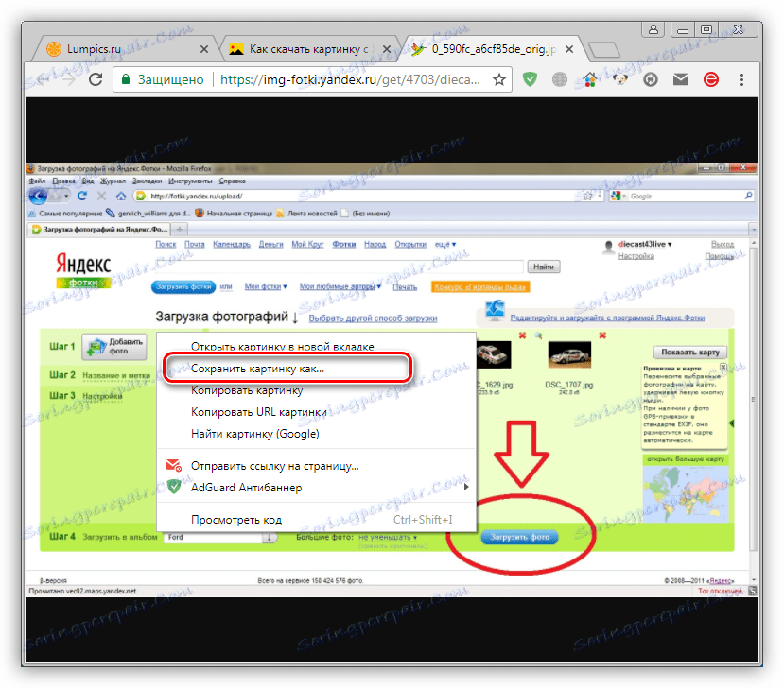784x688 pixels.
Task: Click the 'Печать' link
Action: [x=405, y=286]
